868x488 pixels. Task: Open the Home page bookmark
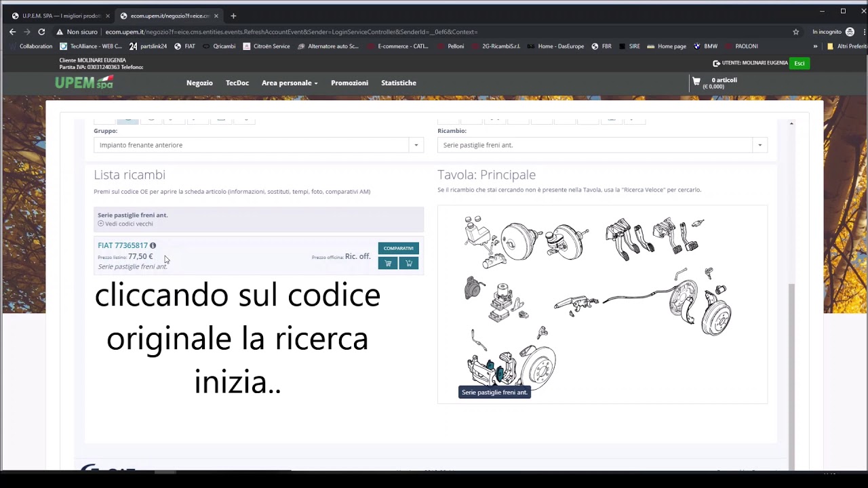coord(667,46)
